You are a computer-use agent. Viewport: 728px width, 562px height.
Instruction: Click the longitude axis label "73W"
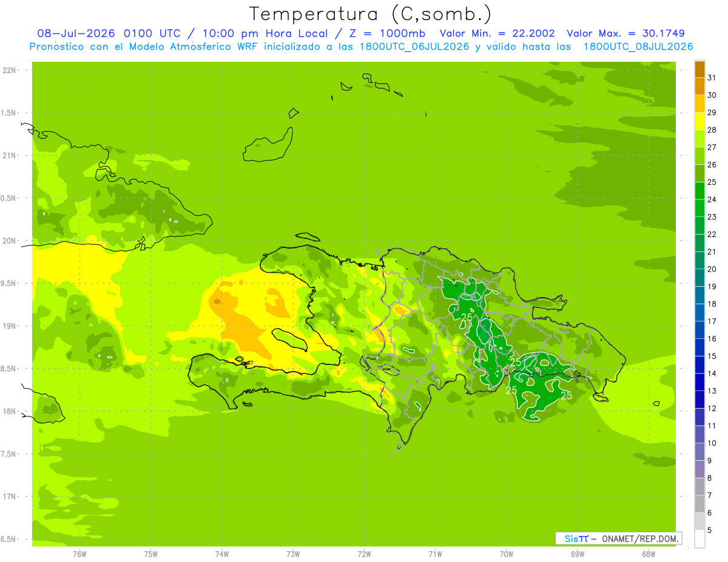tap(293, 554)
